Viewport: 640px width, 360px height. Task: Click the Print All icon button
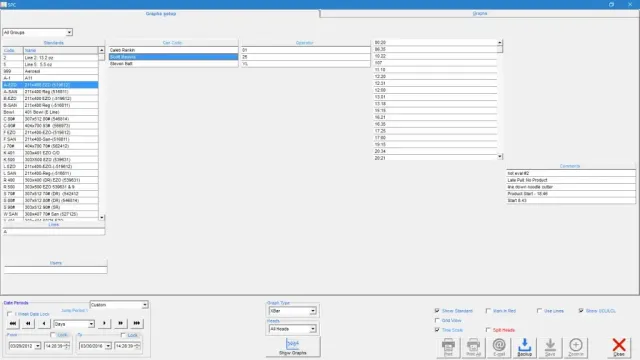[x=473, y=347]
